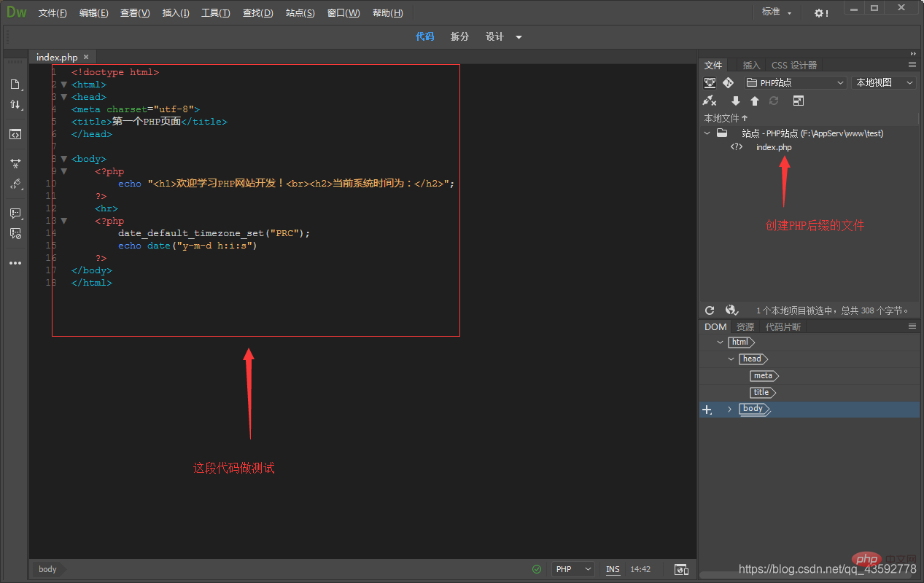Open the documents icon in left toolbar
The height and width of the screenshot is (583, 924).
pos(15,85)
